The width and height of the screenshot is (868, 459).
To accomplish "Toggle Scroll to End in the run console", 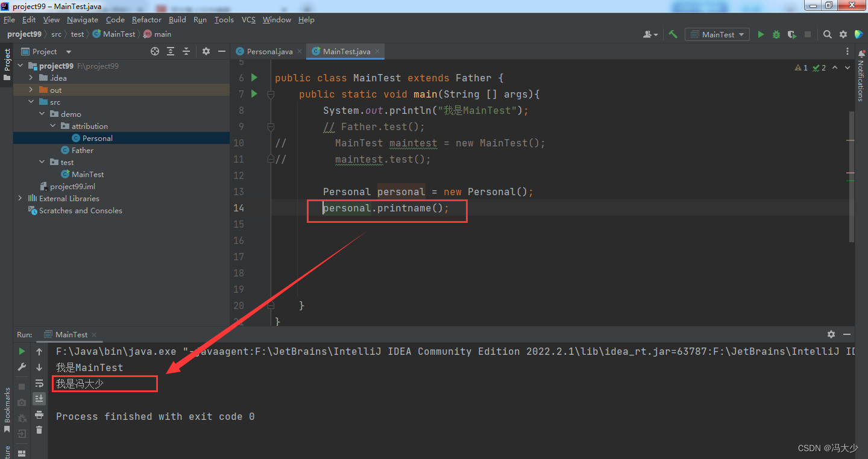I will 39,398.
